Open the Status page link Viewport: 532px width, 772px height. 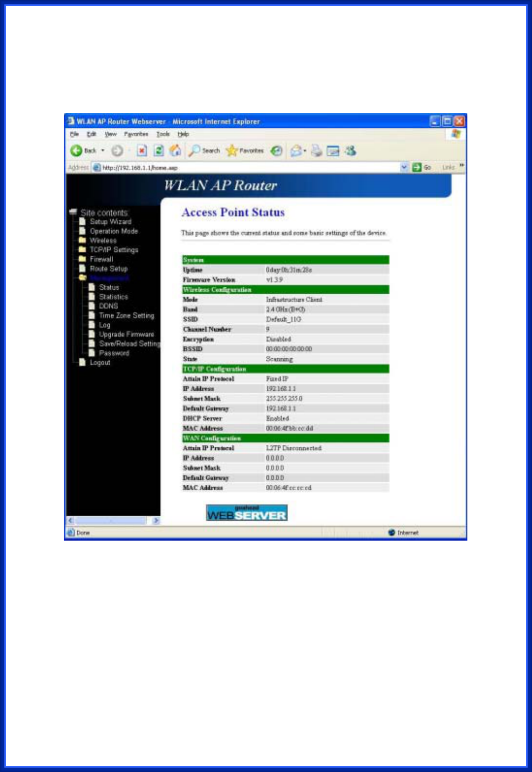(x=109, y=287)
